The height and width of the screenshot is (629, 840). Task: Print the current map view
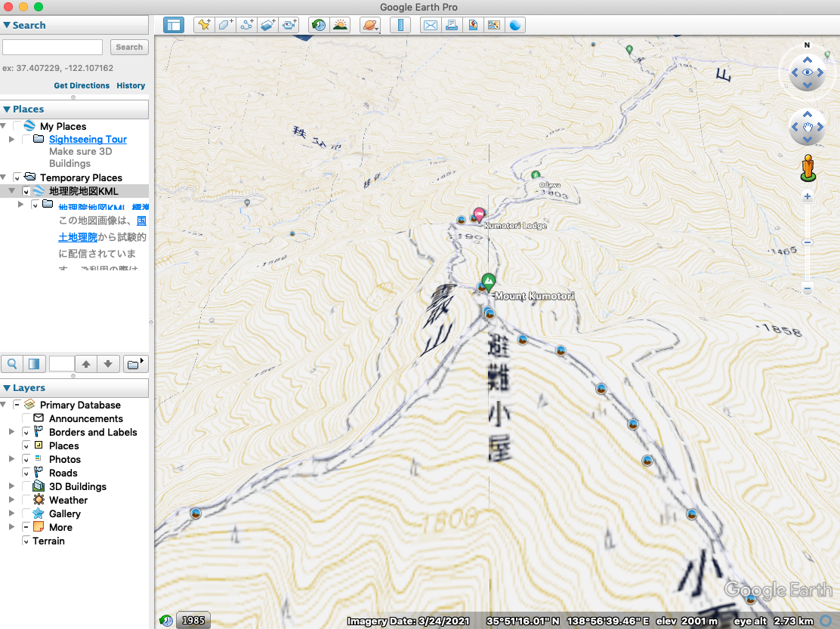pos(451,25)
